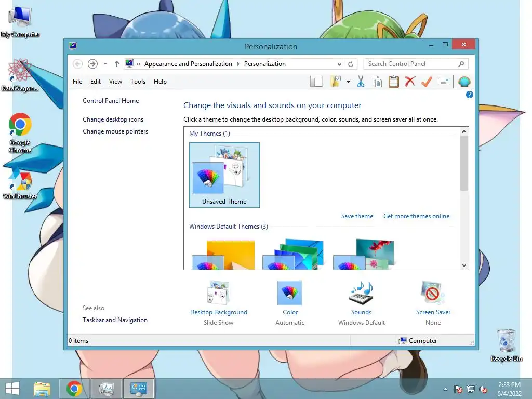Image resolution: width=532 pixels, height=399 pixels.
Task: Open Control Panel Home link
Action: [x=111, y=101]
